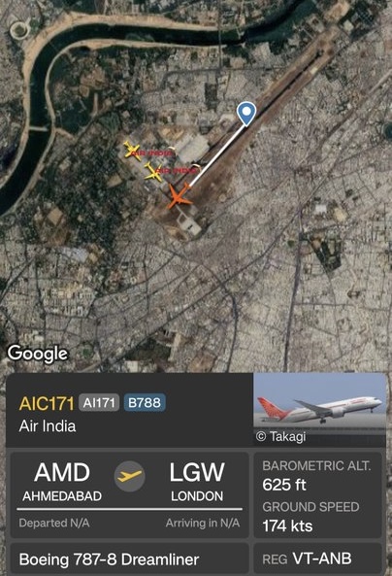Click the blue location pin marker
The image size is (392, 576).
246,114
